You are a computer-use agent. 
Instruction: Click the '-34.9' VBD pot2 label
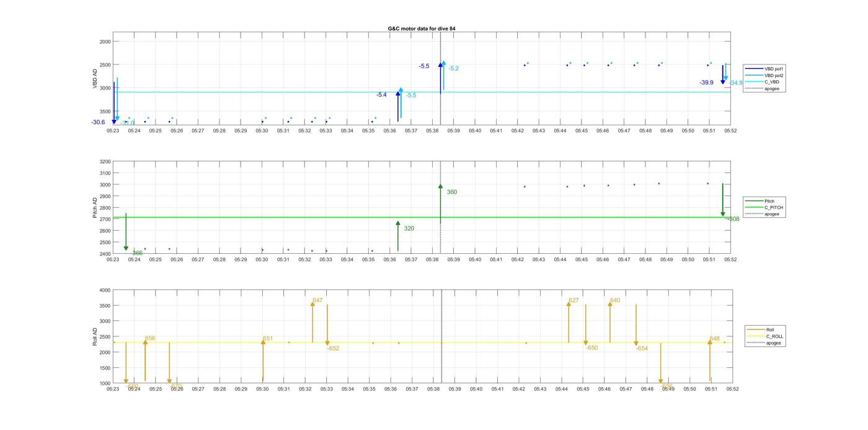click(736, 83)
